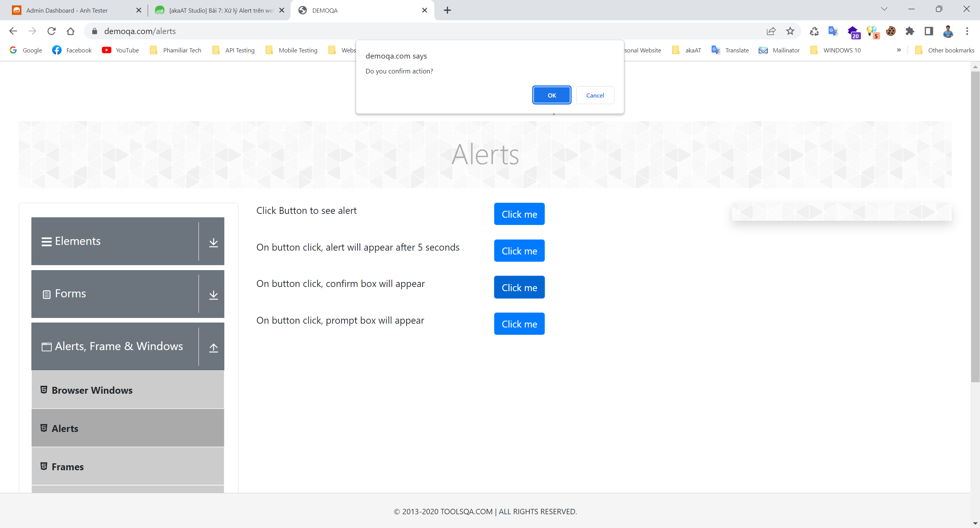Click the browser back arrow
This screenshot has height=528, width=980.
(13, 31)
